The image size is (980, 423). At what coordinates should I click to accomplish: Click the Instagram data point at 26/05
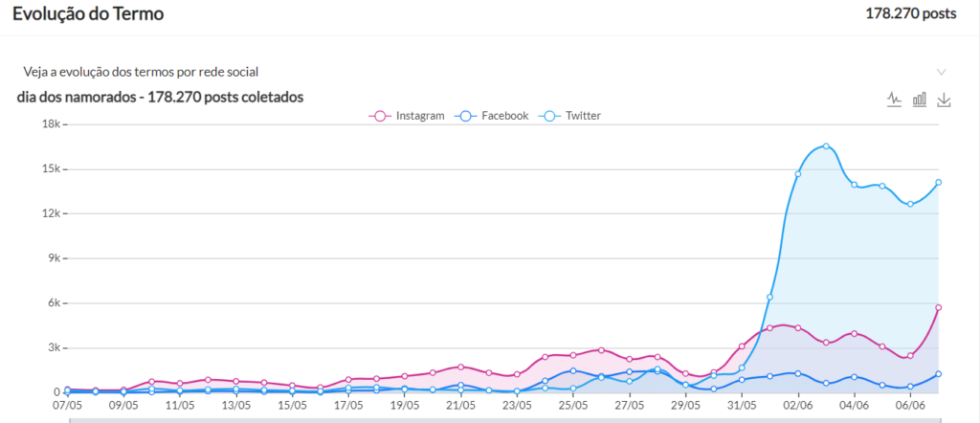601,350
